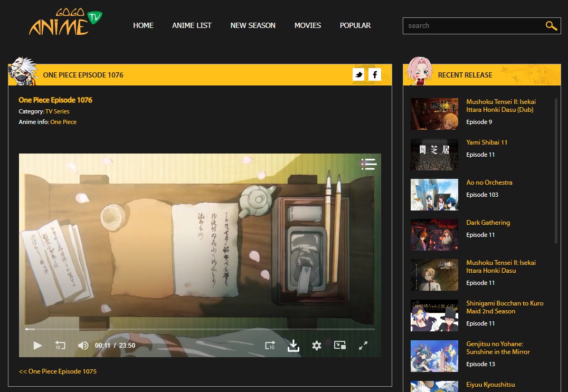Image resolution: width=568 pixels, height=392 pixels.
Task: Focus the search input field
Action: (x=472, y=26)
